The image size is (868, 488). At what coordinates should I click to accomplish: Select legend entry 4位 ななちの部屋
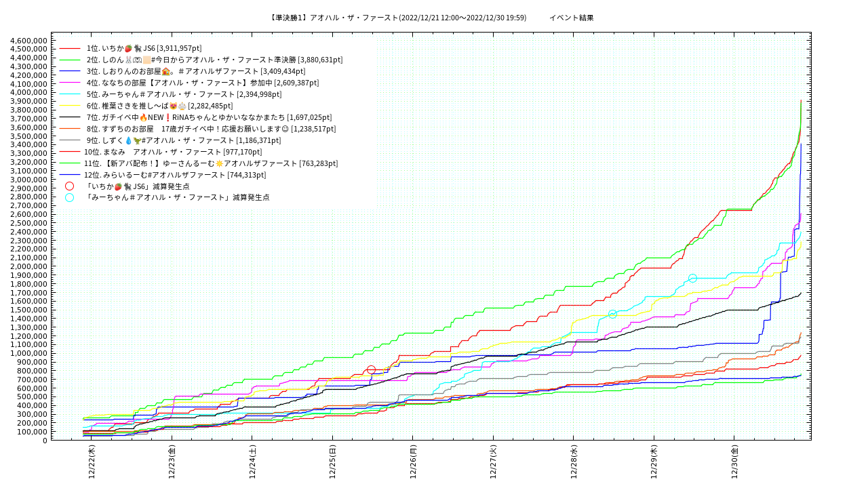pos(203,83)
